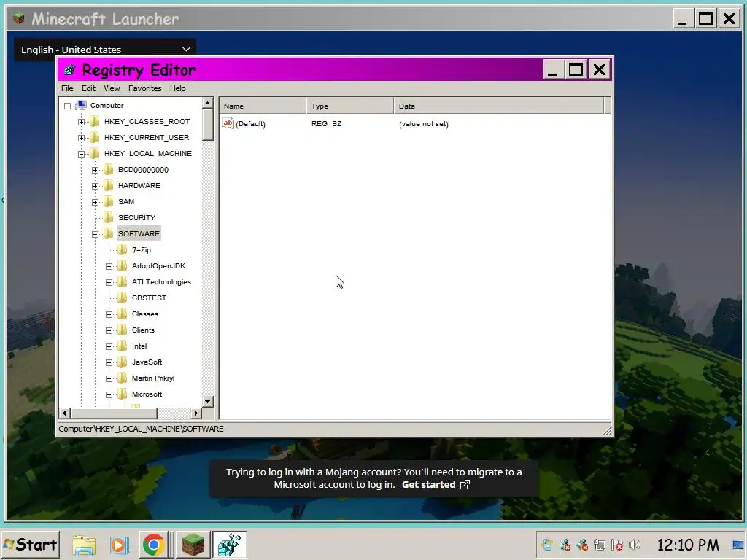Switch to Minecraft Launcher taskbar button

pyautogui.click(x=193, y=545)
